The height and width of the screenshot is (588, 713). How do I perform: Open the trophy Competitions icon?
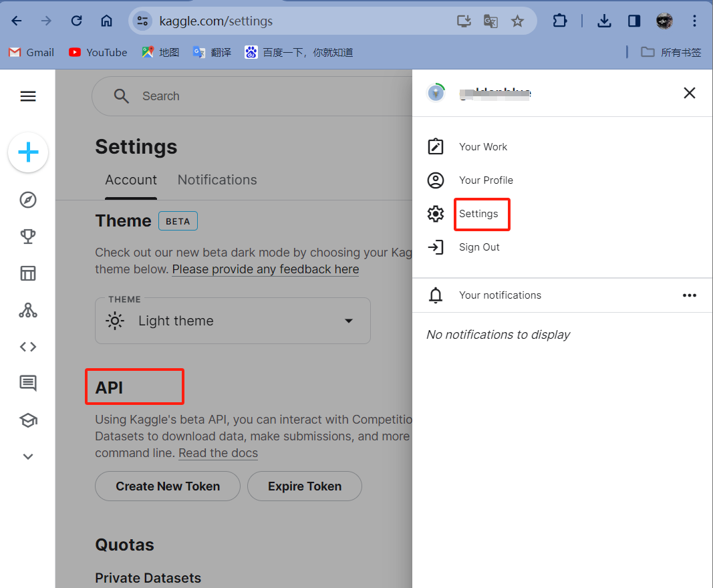point(28,237)
